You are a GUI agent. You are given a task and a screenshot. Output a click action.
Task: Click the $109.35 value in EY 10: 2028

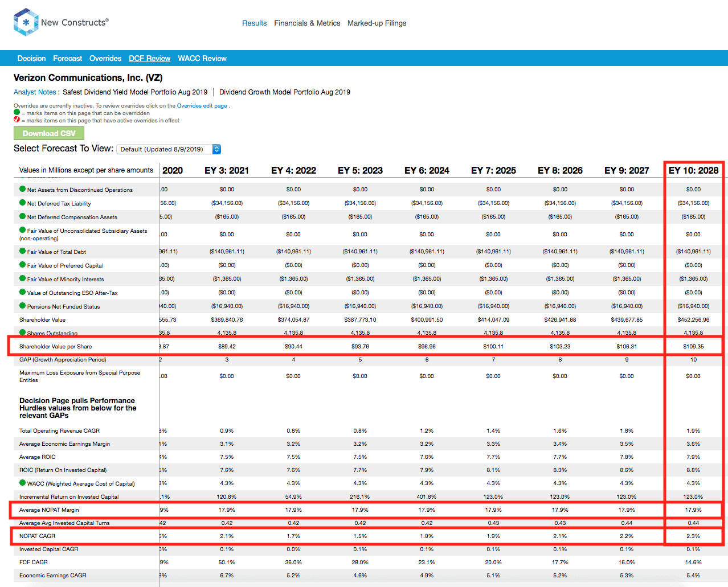(x=693, y=346)
